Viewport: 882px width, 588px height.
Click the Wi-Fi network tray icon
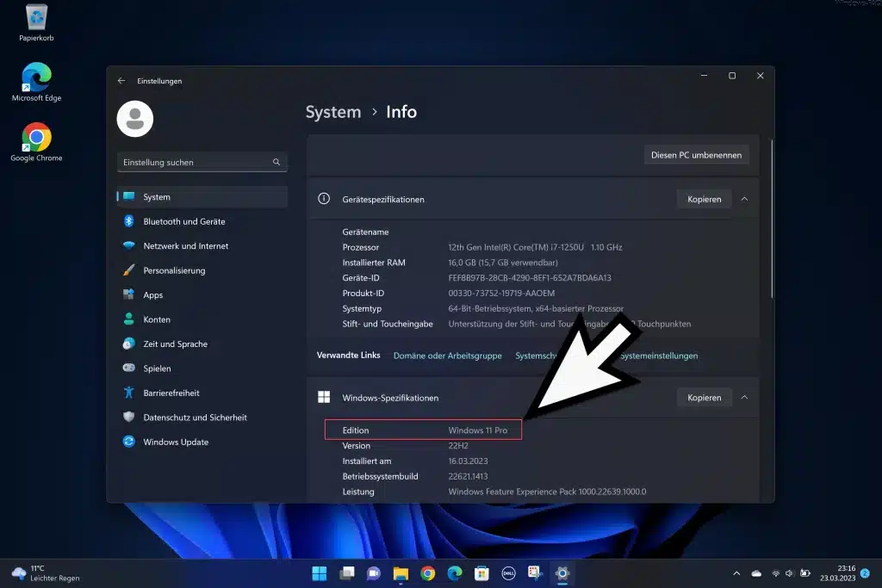pos(776,573)
